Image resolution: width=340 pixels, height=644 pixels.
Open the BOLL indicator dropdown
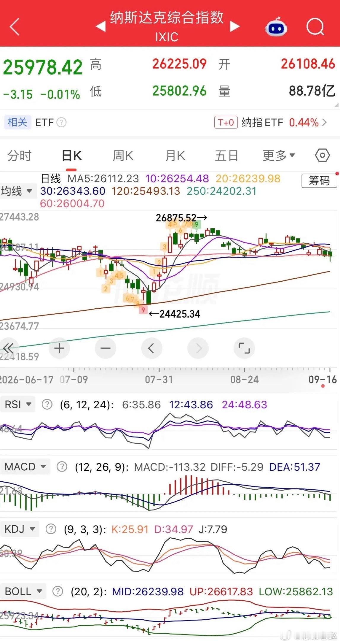click(x=23, y=591)
